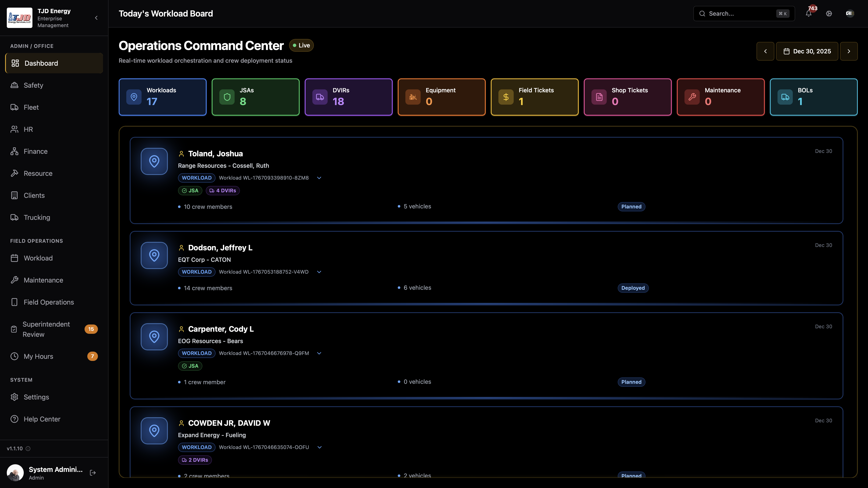This screenshot has width=868, height=488.
Task: Collapse the sidebar with the chevron
Action: (96, 18)
